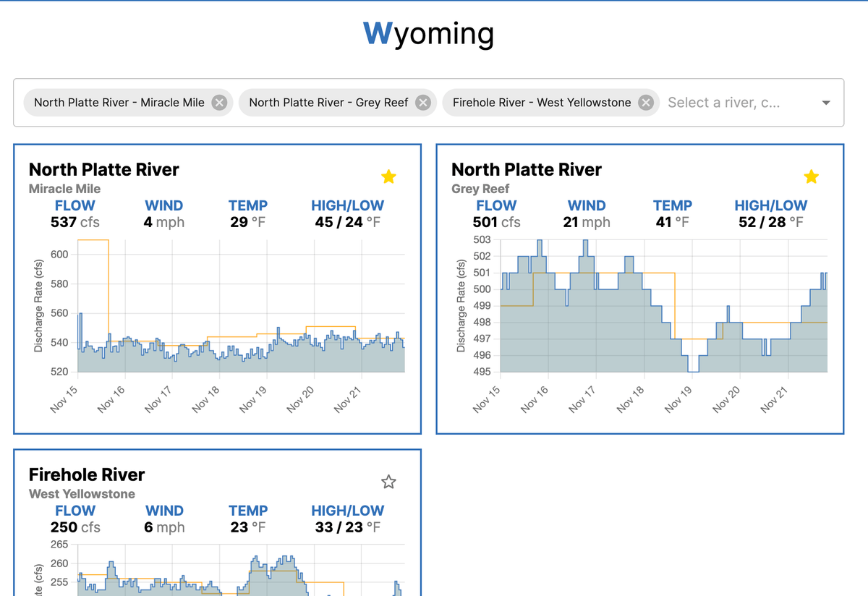Remove the North Platte River - Miracle Mile filter chip

(x=218, y=102)
